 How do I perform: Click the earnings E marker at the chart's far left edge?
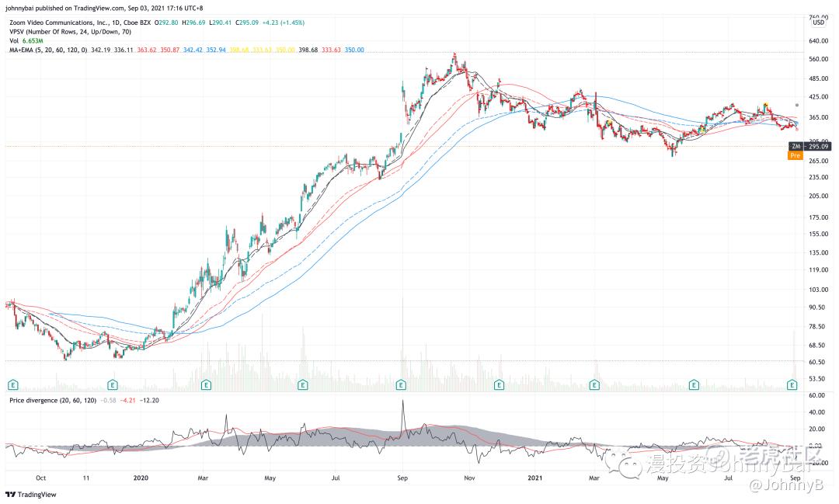[x=13, y=384]
